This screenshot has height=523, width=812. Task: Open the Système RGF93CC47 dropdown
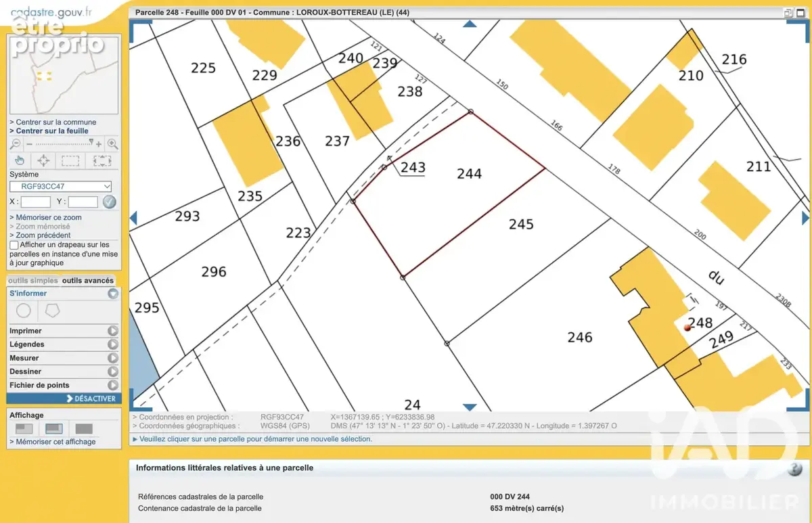[61, 186]
